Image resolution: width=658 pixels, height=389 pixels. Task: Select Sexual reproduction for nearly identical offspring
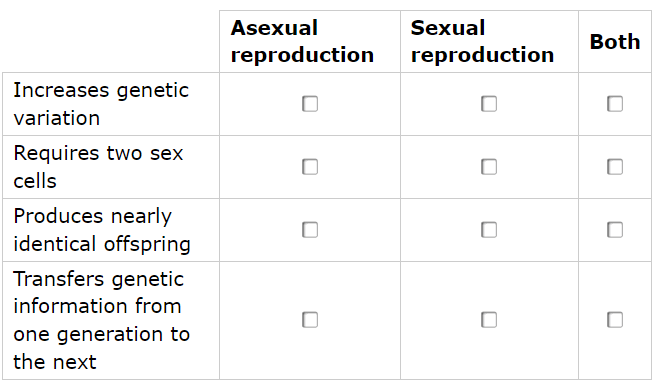coord(489,230)
